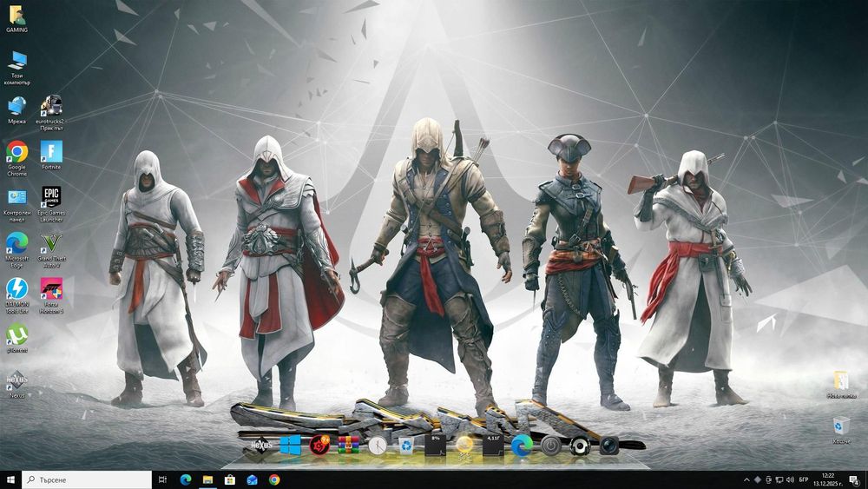This screenshot has height=489, width=868.
Task: Open Microsoft Store from the taskbar
Action: [x=230, y=479]
